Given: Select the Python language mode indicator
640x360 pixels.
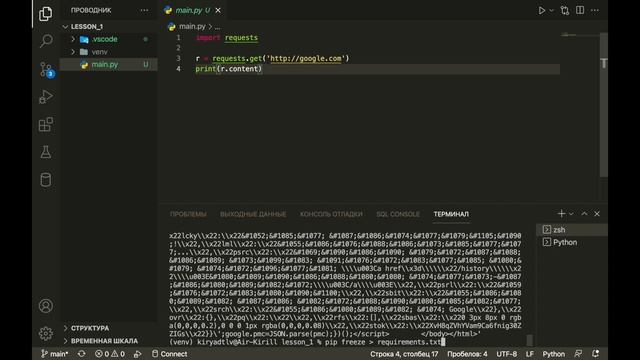Looking at the screenshot, I should pos(553,354).
